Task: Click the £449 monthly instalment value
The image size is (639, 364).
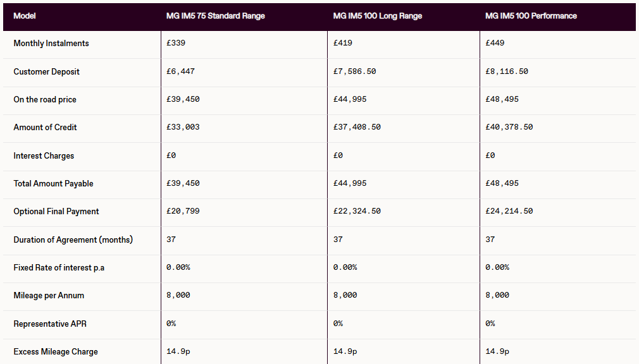Action: [495, 44]
